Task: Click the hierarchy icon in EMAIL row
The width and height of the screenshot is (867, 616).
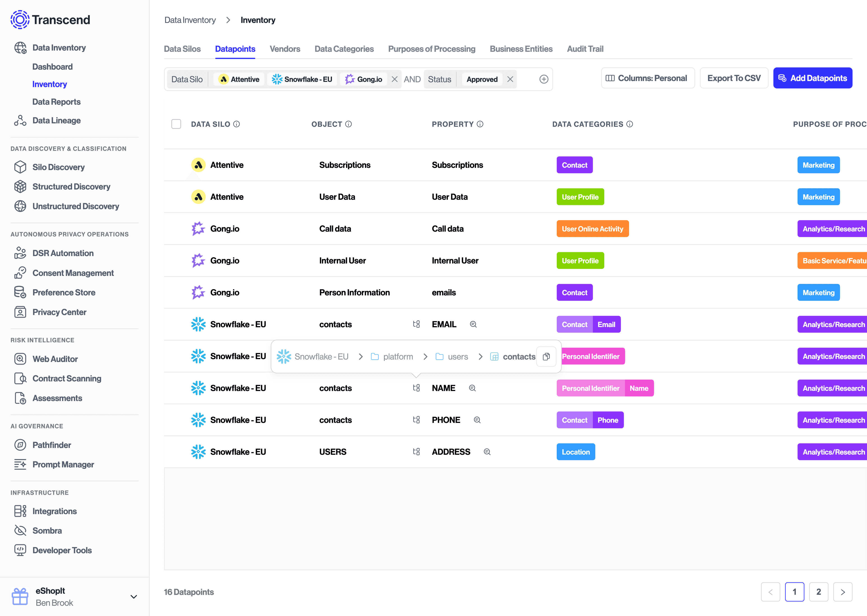Action: (x=416, y=324)
